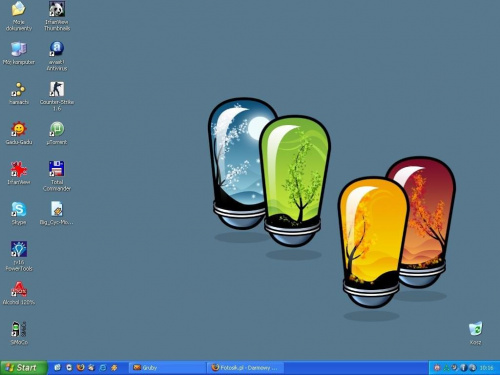Launch the Skype desktop shortcut

click(19, 213)
